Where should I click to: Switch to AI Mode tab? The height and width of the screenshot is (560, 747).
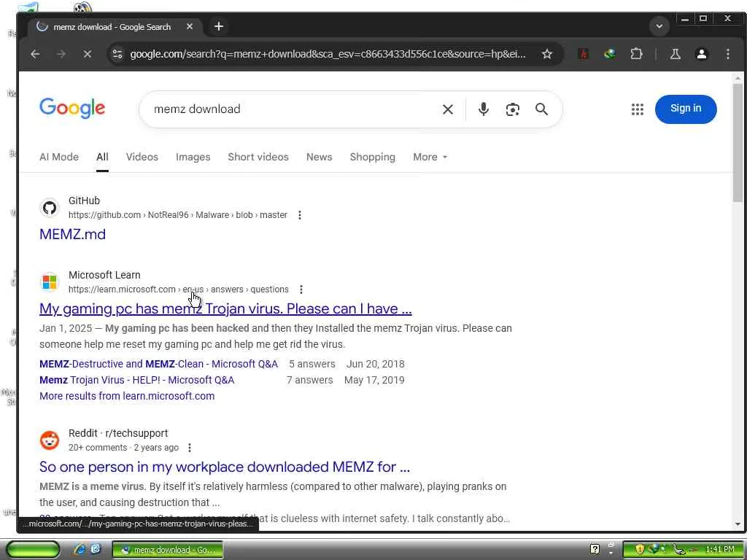[x=59, y=157]
